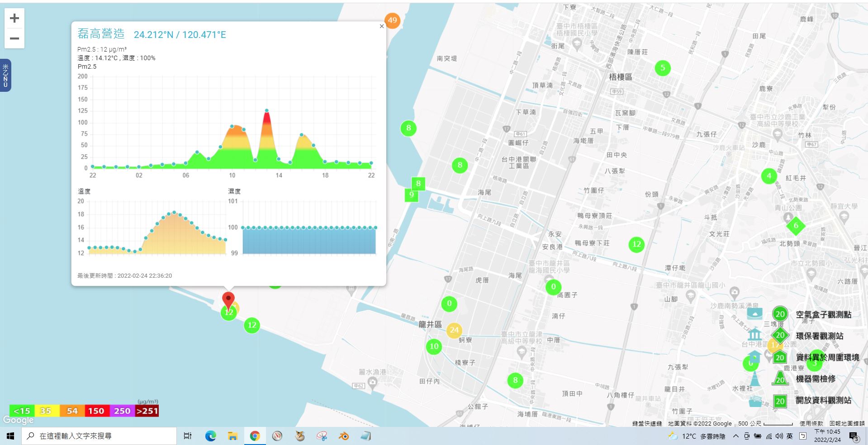
Task: Zoom in with the plus button
Action: coord(14,19)
